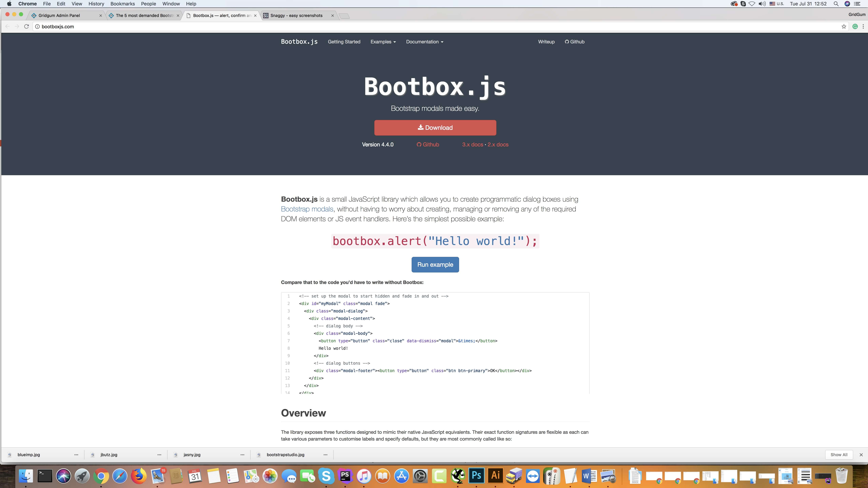Click the Run example button
Viewport: 868px width, 488px height.
[435, 265]
